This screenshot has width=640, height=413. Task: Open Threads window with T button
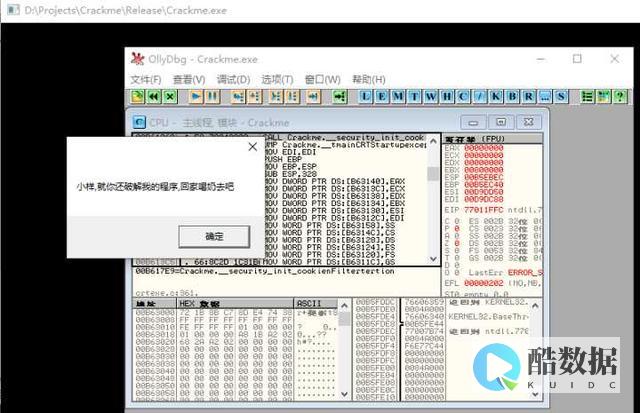tap(414, 97)
